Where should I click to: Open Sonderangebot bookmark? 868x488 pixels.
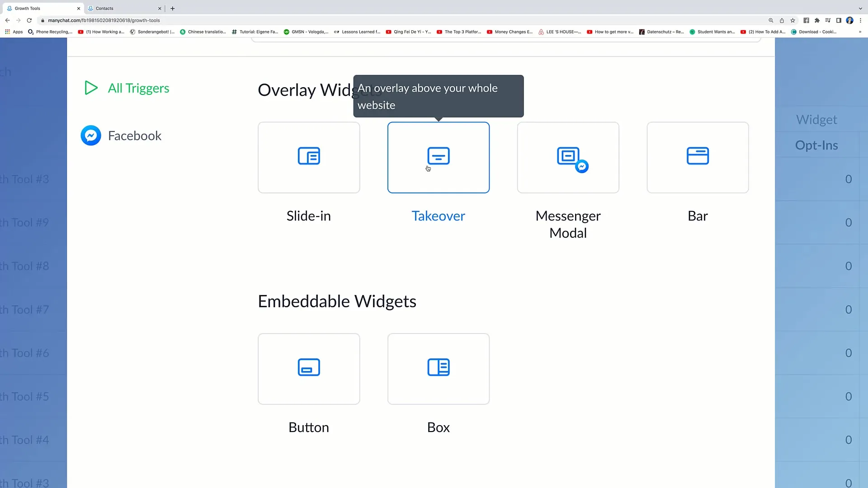coord(152,32)
